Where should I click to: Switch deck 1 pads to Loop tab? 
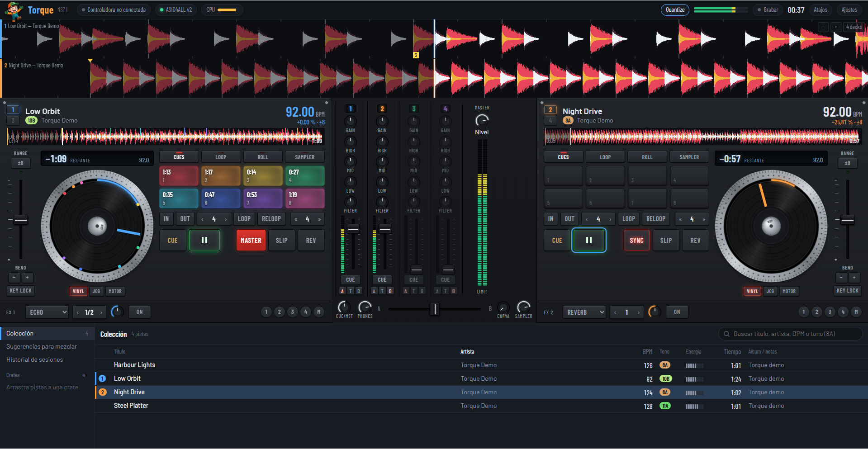pyautogui.click(x=221, y=157)
